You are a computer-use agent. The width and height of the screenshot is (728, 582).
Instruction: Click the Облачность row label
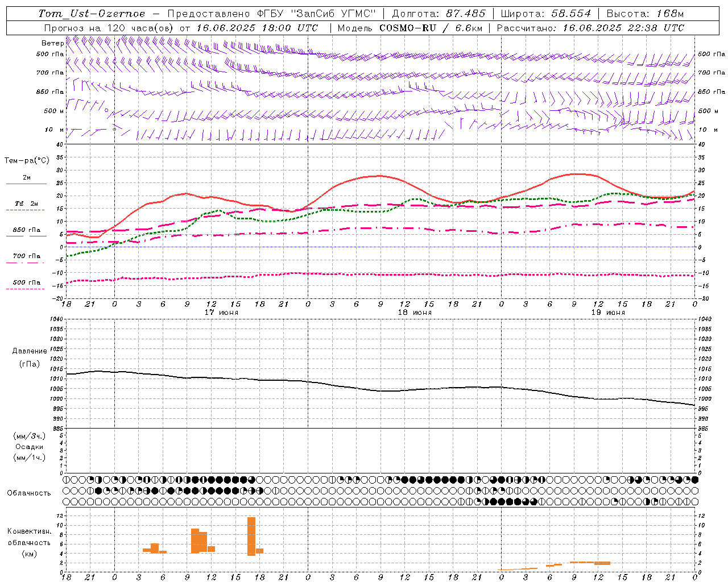[29, 493]
